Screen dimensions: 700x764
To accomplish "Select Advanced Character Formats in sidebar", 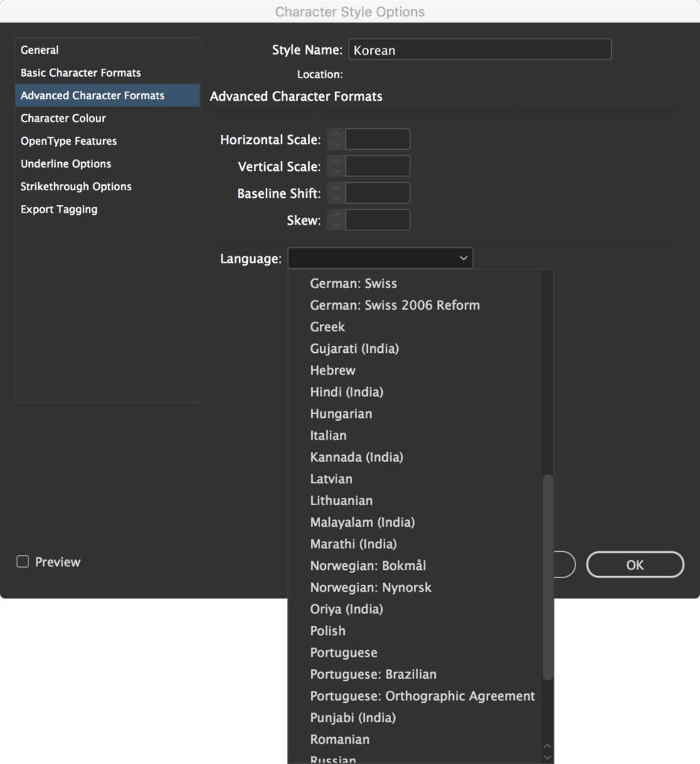I will [x=107, y=95].
